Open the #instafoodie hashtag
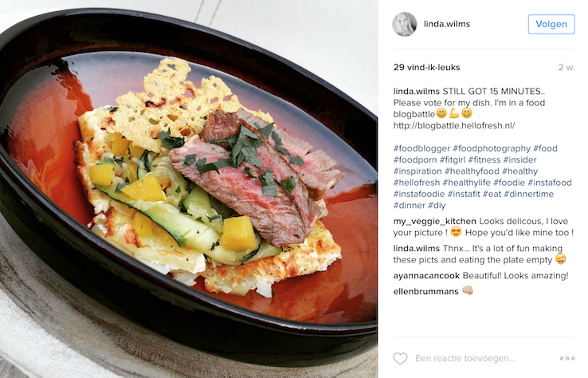588x378 pixels. coord(419,194)
